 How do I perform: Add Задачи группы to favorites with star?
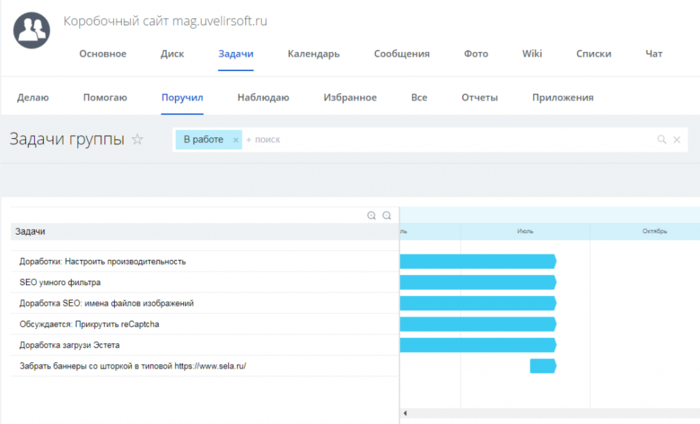(x=138, y=140)
